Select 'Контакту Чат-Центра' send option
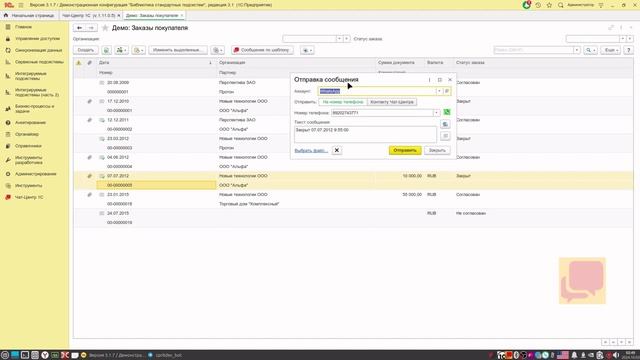Viewport: 640px width, 360px height. tap(392, 102)
